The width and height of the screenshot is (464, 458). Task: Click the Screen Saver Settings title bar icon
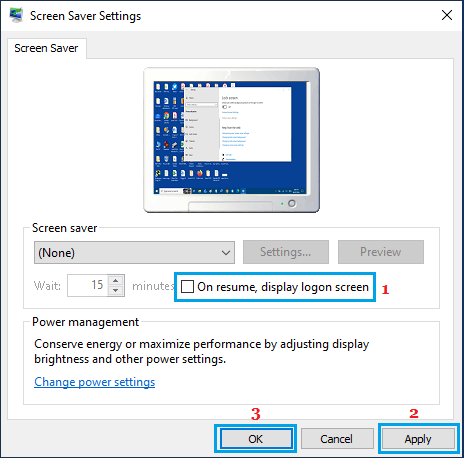(x=16, y=15)
